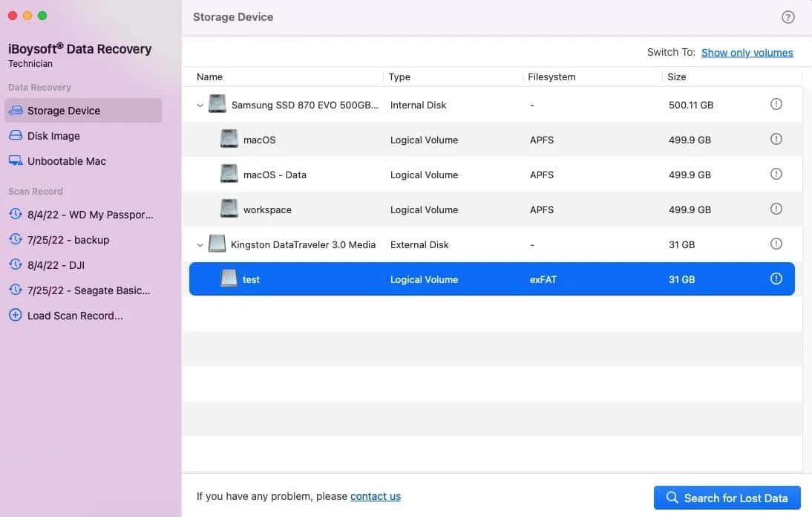Image resolution: width=812 pixels, height=517 pixels.
Task: Show info for Kingston DataTraveler disk
Action: click(x=776, y=244)
